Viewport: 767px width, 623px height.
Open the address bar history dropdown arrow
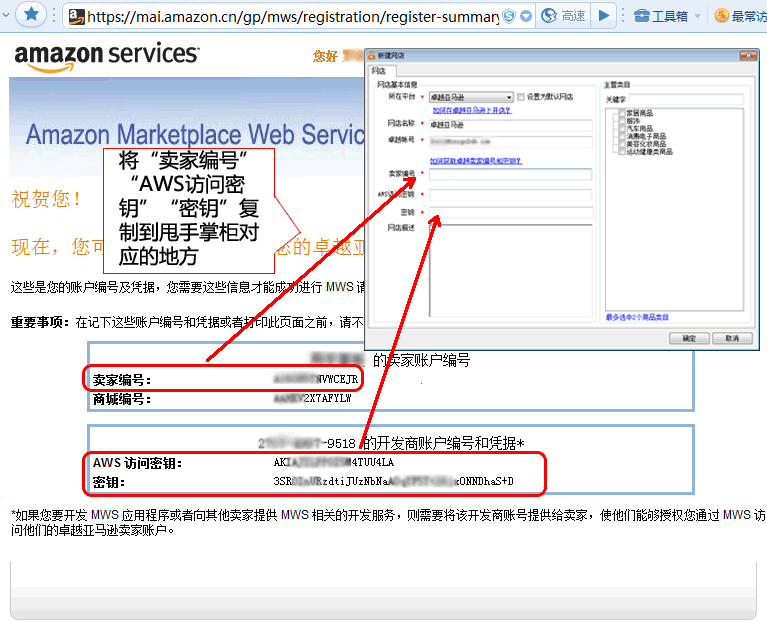pyautogui.click(x=526, y=16)
